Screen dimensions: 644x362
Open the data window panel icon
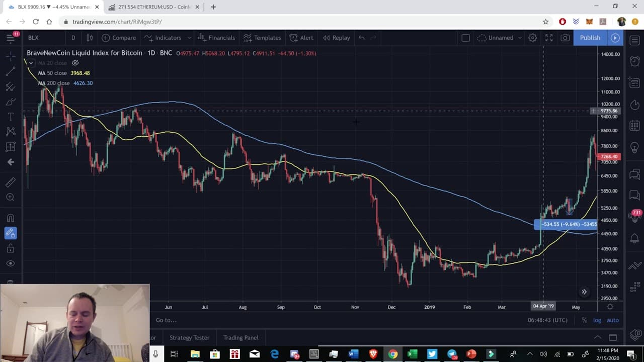[x=634, y=82]
